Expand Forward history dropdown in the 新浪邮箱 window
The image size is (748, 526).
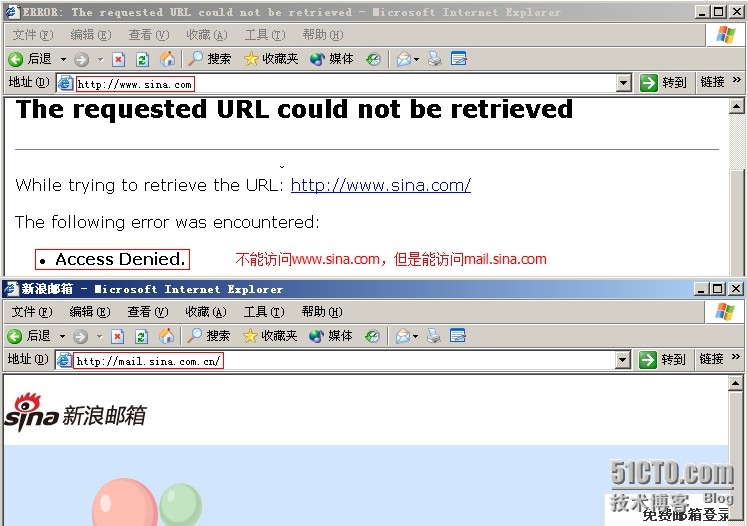click(99, 337)
